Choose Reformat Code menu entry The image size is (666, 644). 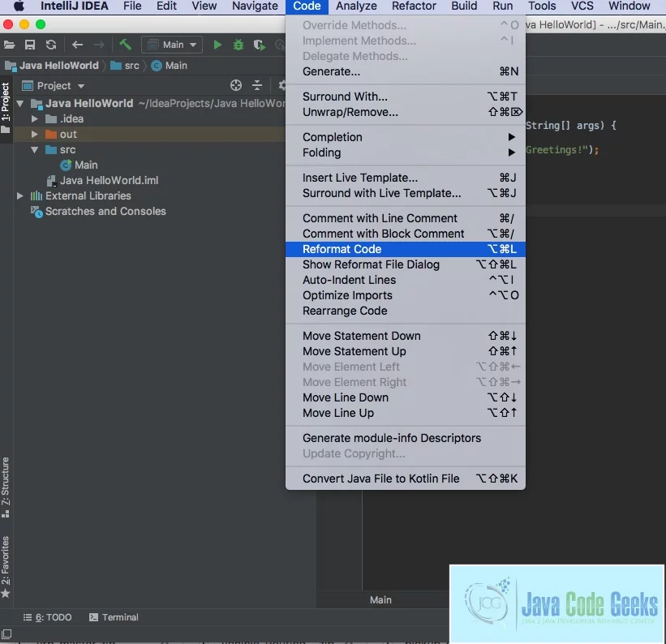click(x=406, y=249)
